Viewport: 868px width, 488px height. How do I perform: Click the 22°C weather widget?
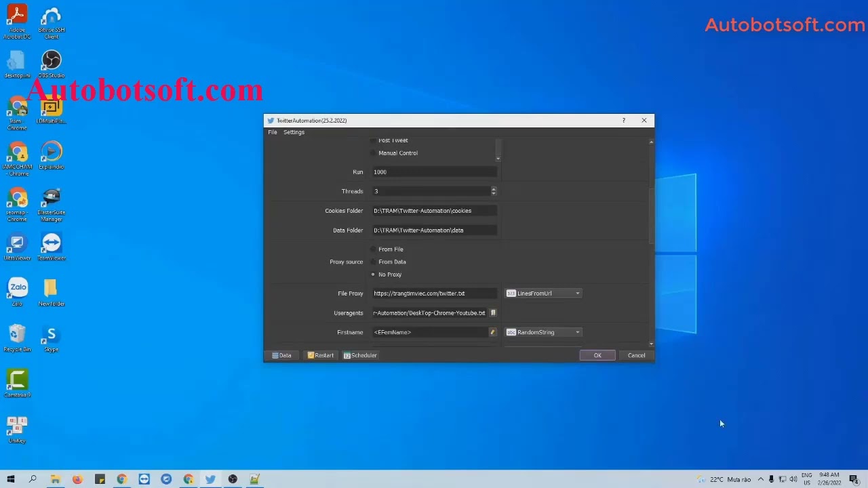click(x=725, y=479)
